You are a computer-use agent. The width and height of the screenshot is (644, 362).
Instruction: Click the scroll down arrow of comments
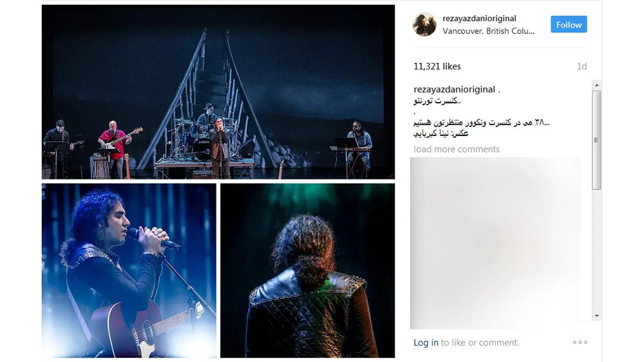point(597,316)
